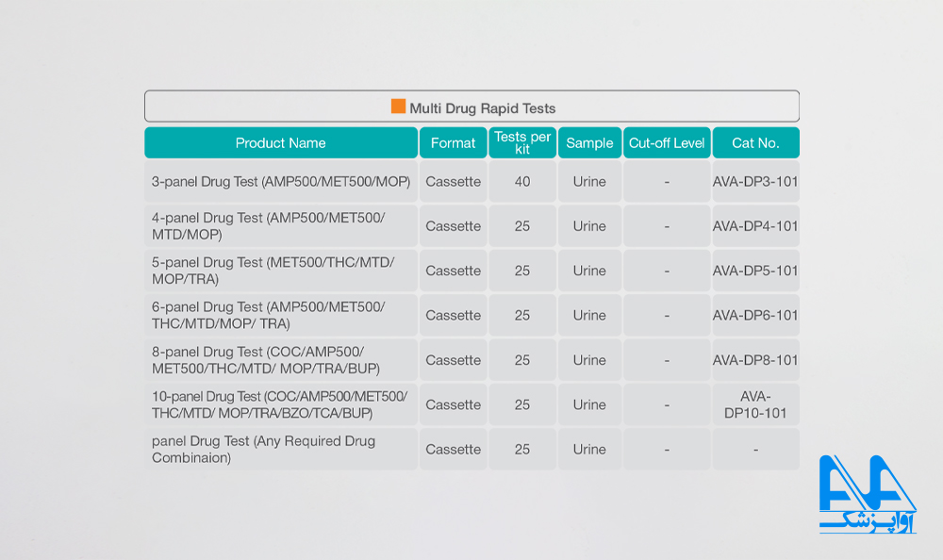Click catalog number AVA-DP10-101

coord(755,404)
